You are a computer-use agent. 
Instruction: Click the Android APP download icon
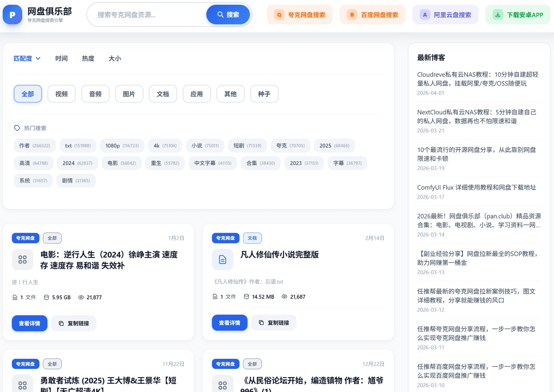click(x=498, y=15)
